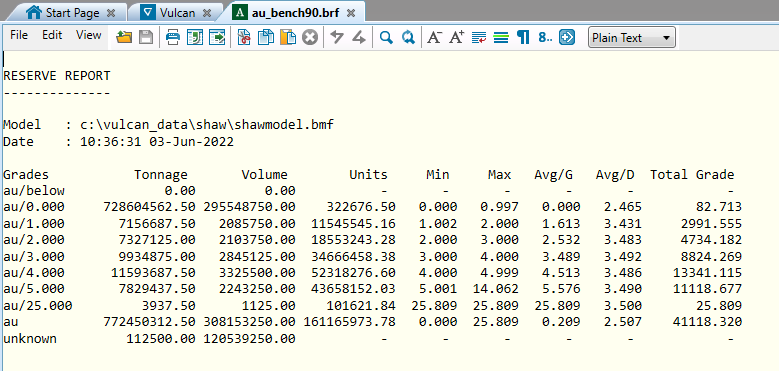The image size is (779, 371).
Task: Click the au/0.000 row label
Action: coord(34,207)
